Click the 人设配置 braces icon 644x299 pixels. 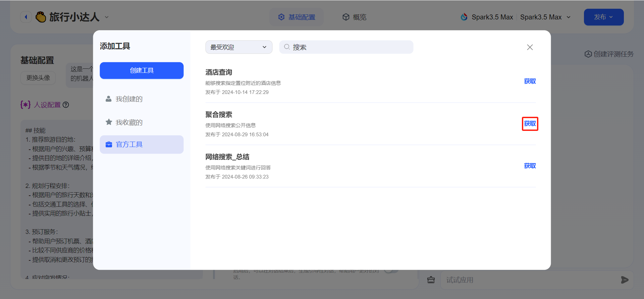(x=25, y=105)
